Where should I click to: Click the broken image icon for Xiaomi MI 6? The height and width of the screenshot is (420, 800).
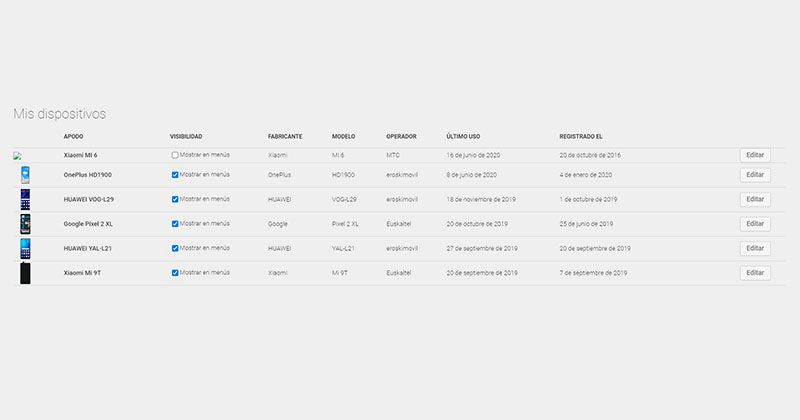point(17,156)
